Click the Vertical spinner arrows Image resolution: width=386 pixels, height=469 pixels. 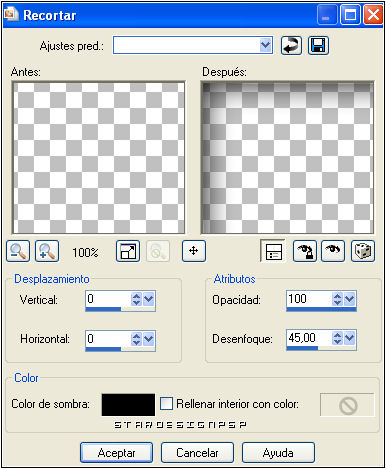pyautogui.click(x=136, y=299)
